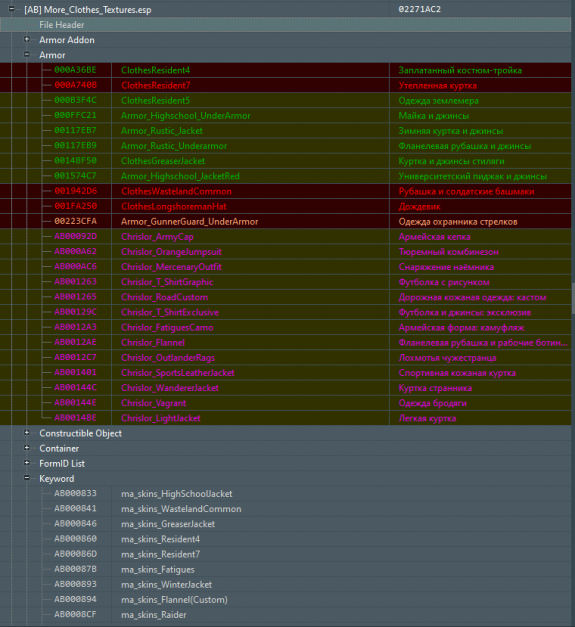The image size is (575, 627).
Task: Click the 02271AC2 CRC value
Action: [419, 9]
